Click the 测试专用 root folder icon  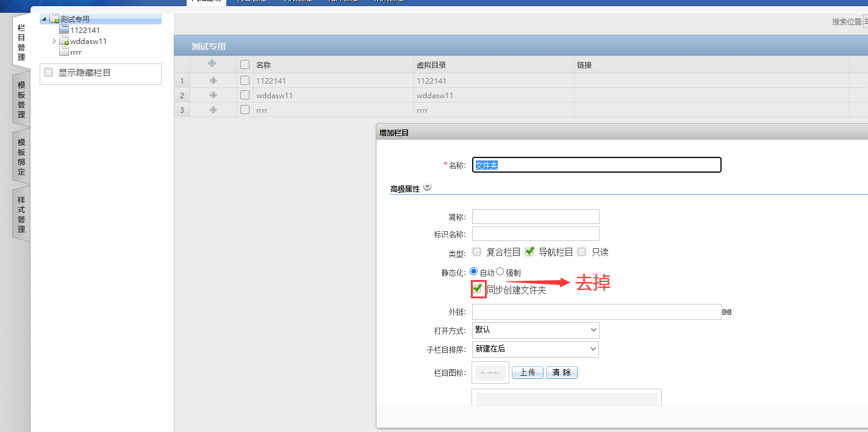[54, 20]
